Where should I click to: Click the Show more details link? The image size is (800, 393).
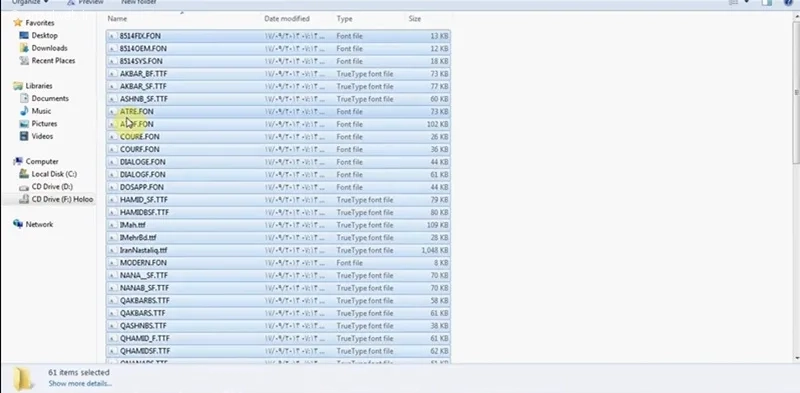coord(80,383)
